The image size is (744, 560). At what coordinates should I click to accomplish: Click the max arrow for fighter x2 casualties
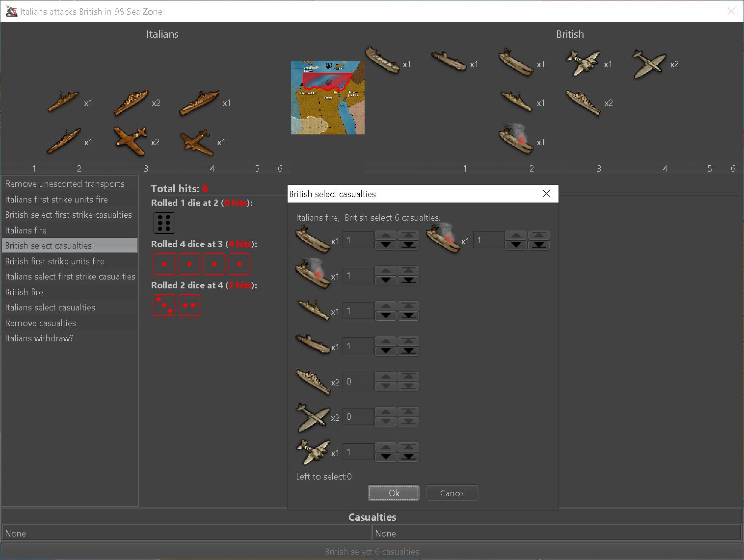click(408, 411)
